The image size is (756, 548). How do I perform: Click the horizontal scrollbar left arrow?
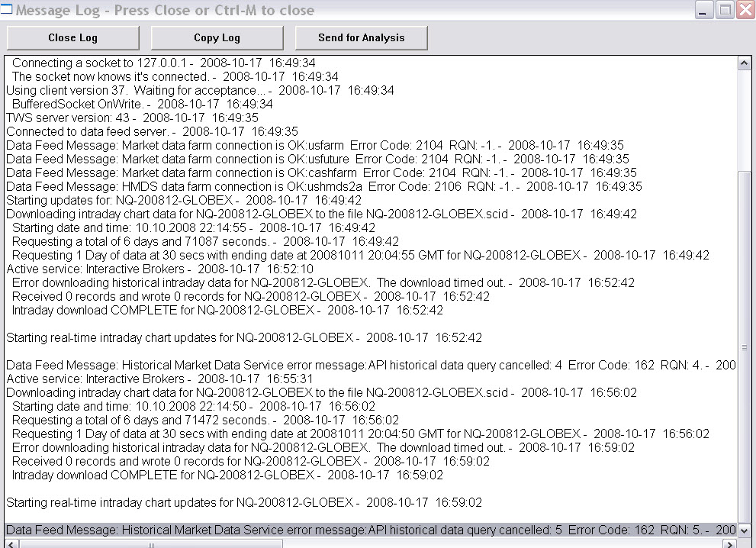(11, 544)
